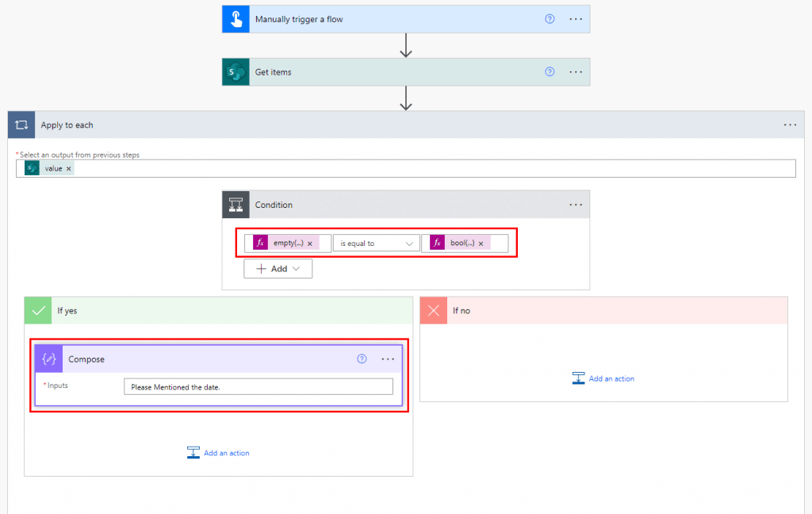
Task: Open the Condition ellipsis menu
Action: pyautogui.click(x=576, y=205)
